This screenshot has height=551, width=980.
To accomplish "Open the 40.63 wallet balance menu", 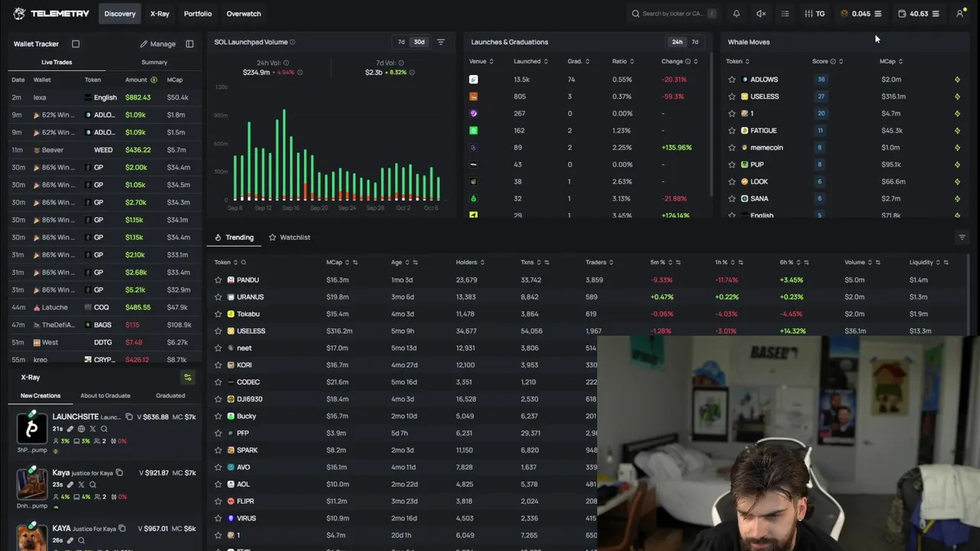I will [x=919, y=14].
